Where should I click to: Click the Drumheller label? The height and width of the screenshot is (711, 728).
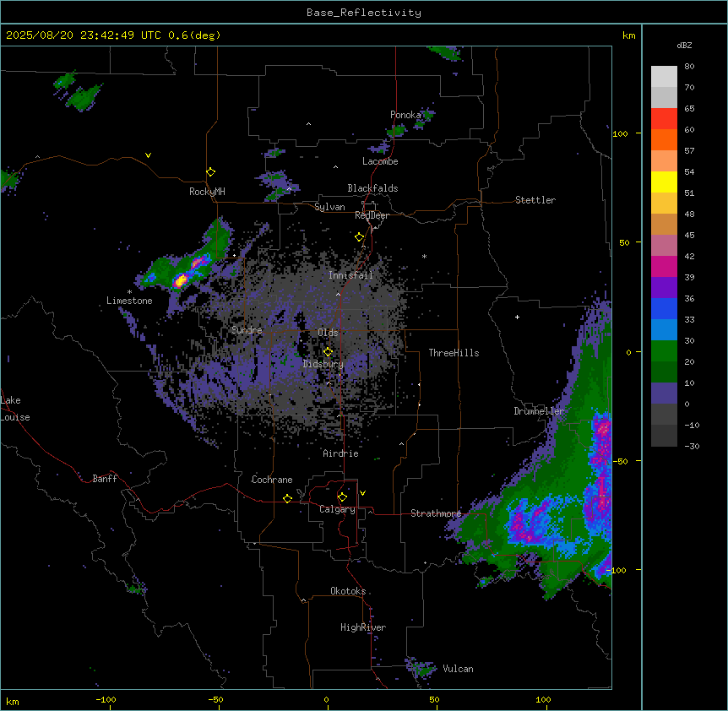coord(539,411)
